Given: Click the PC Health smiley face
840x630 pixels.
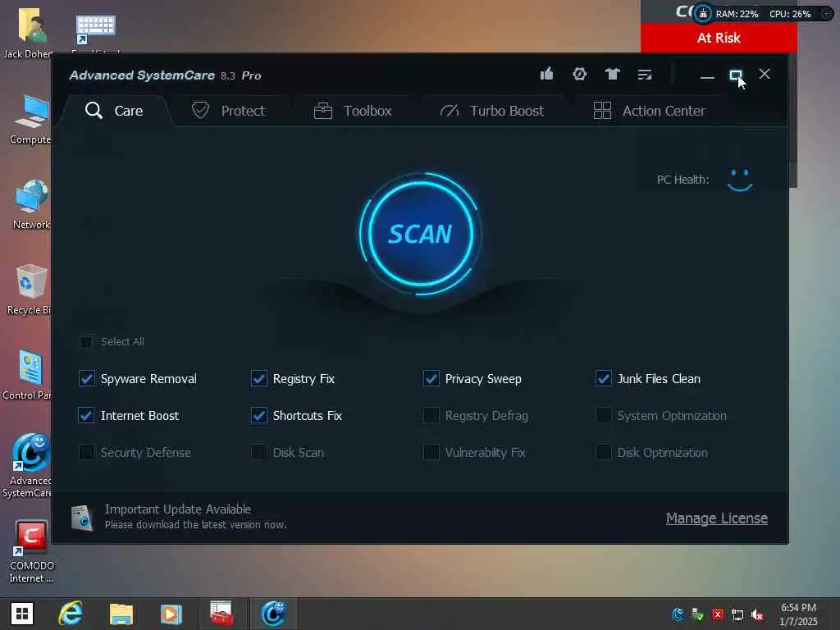Looking at the screenshot, I should click(x=740, y=180).
